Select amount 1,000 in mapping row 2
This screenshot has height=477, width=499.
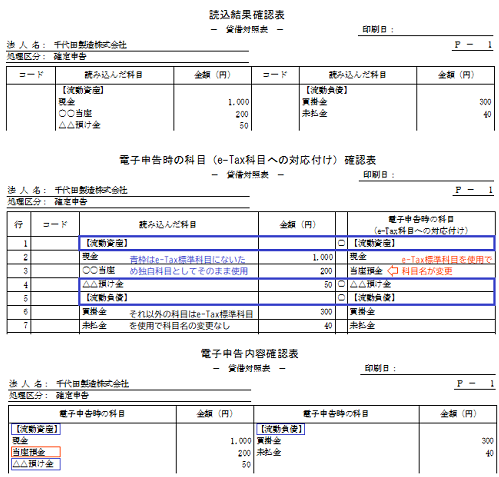pyautogui.click(x=323, y=257)
